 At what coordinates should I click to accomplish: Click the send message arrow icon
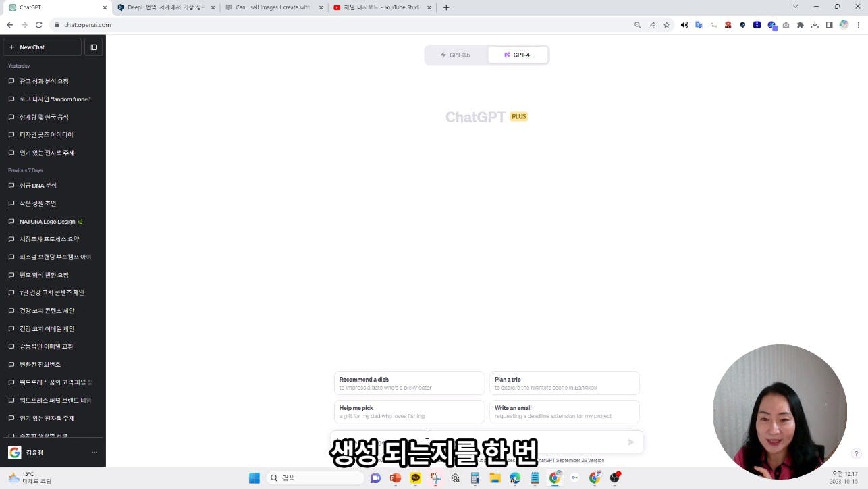pos(631,442)
